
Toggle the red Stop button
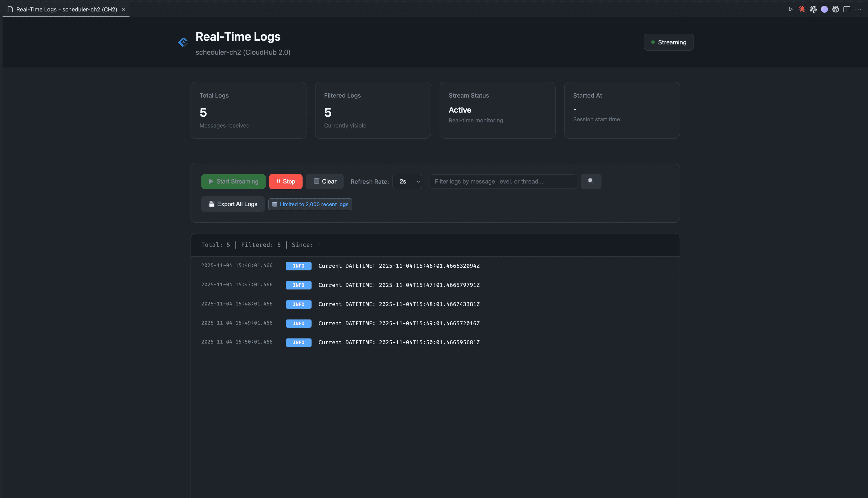pos(286,181)
